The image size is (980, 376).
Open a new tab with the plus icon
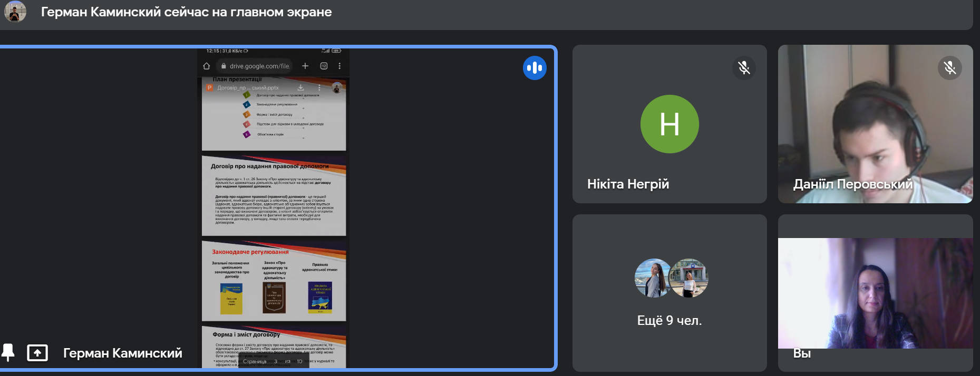click(305, 66)
